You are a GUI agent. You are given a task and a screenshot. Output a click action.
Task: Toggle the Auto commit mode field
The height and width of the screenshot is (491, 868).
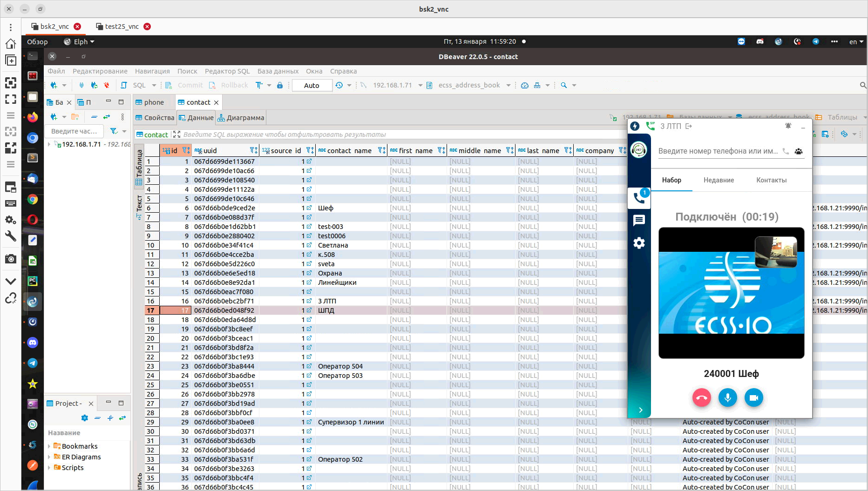coord(312,85)
